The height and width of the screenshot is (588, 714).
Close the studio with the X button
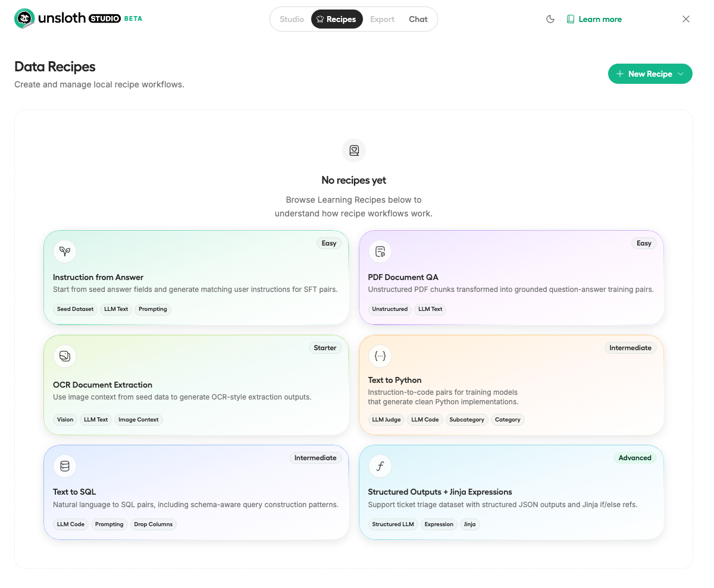(686, 19)
